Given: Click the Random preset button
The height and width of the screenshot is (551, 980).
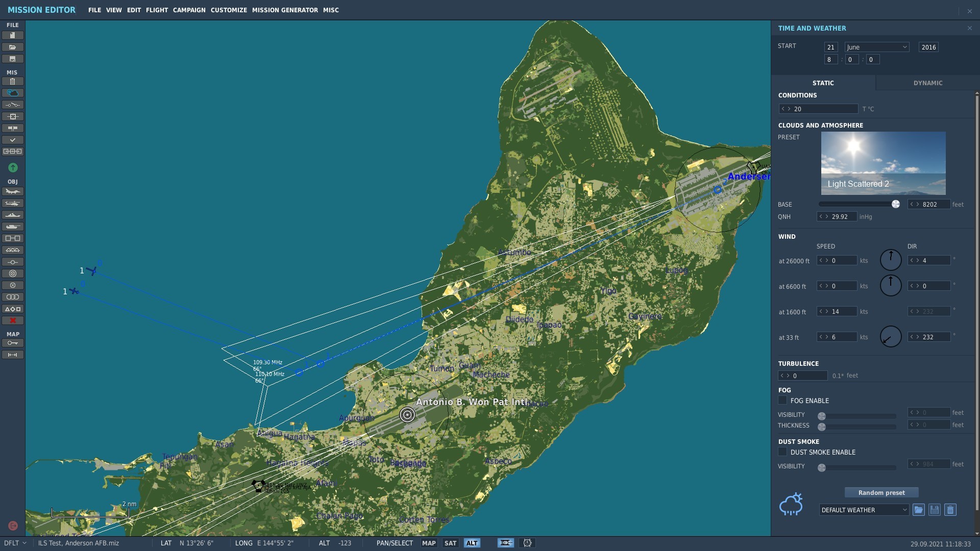Looking at the screenshot, I should pos(881,492).
